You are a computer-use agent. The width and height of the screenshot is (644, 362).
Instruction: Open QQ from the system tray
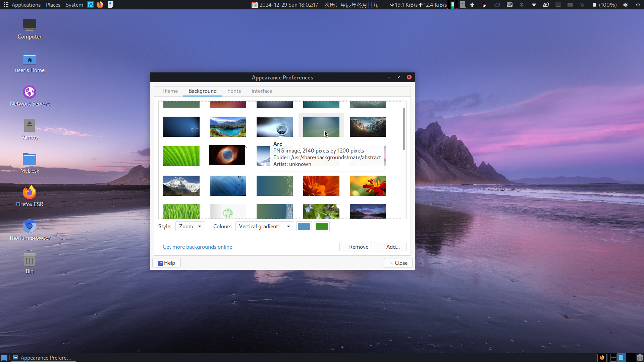484,5
